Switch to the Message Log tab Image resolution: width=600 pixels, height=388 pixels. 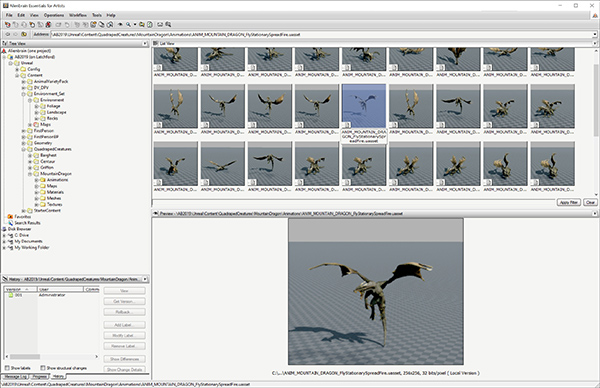click(15, 377)
